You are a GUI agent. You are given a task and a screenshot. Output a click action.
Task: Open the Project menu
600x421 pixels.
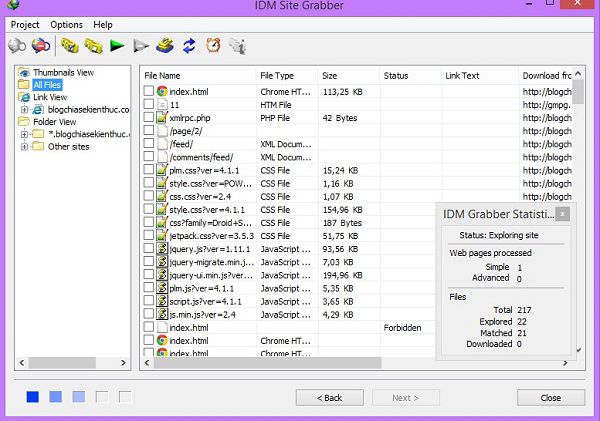point(25,24)
